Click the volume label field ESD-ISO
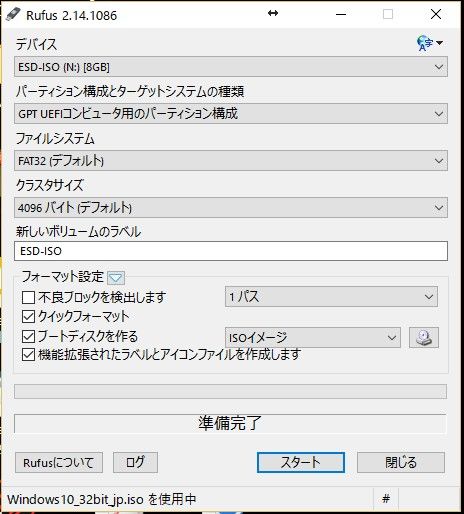 click(x=231, y=251)
